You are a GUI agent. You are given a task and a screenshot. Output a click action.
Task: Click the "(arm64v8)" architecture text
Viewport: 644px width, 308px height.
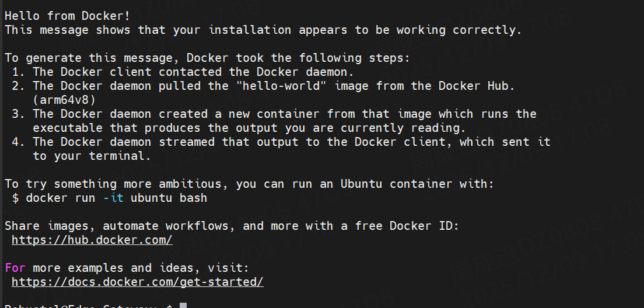tap(64, 100)
